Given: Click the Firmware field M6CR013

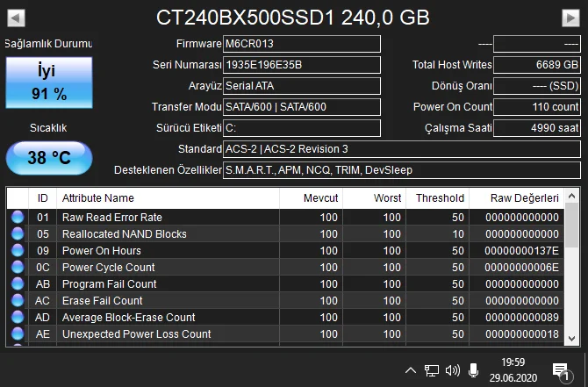Looking at the screenshot, I should coord(302,44).
